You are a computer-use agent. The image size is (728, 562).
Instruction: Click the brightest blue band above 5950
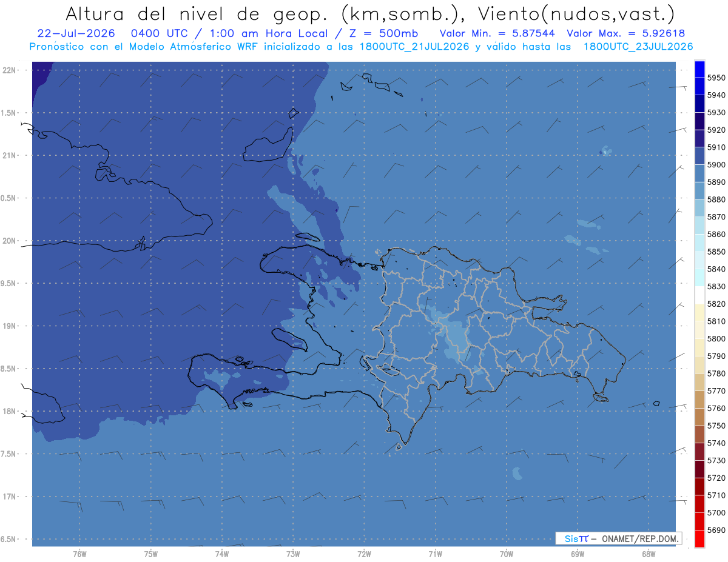tap(699, 69)
